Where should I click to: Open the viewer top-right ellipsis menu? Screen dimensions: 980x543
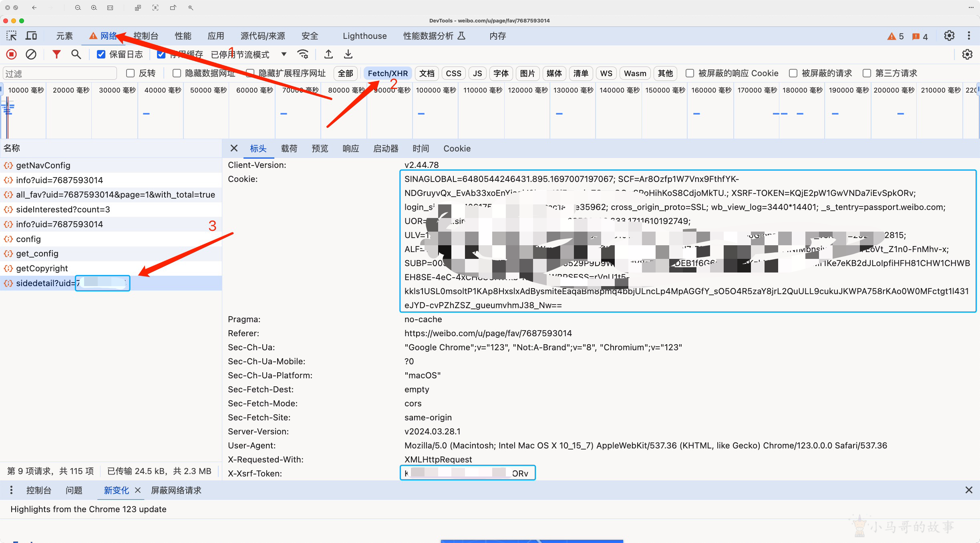point(971,8)
